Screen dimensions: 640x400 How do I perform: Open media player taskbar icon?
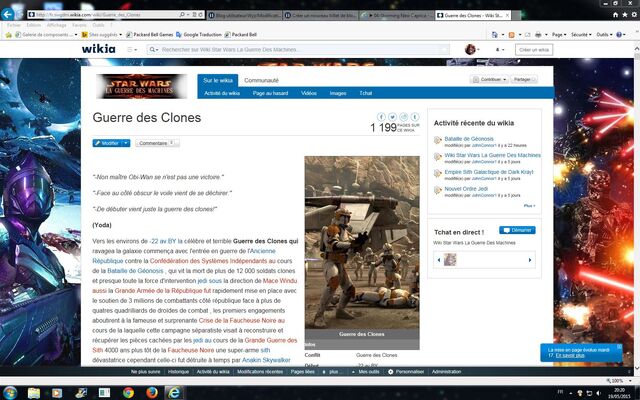57,393
